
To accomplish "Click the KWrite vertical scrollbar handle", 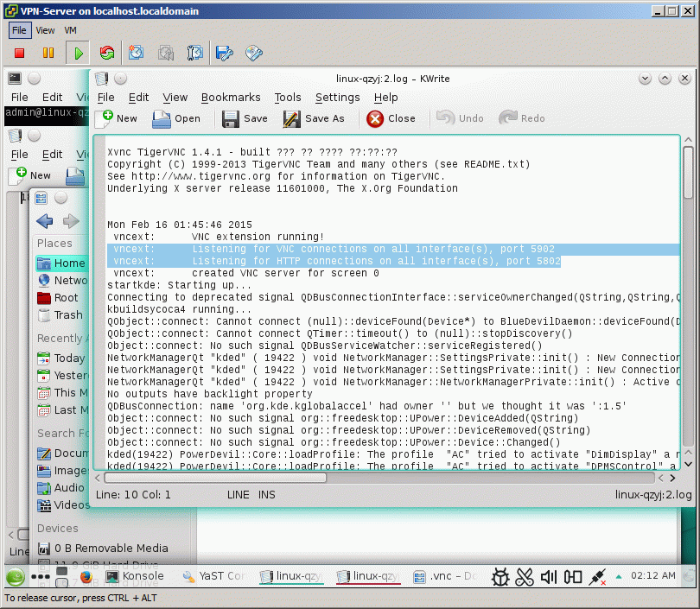I will [689, 172].
